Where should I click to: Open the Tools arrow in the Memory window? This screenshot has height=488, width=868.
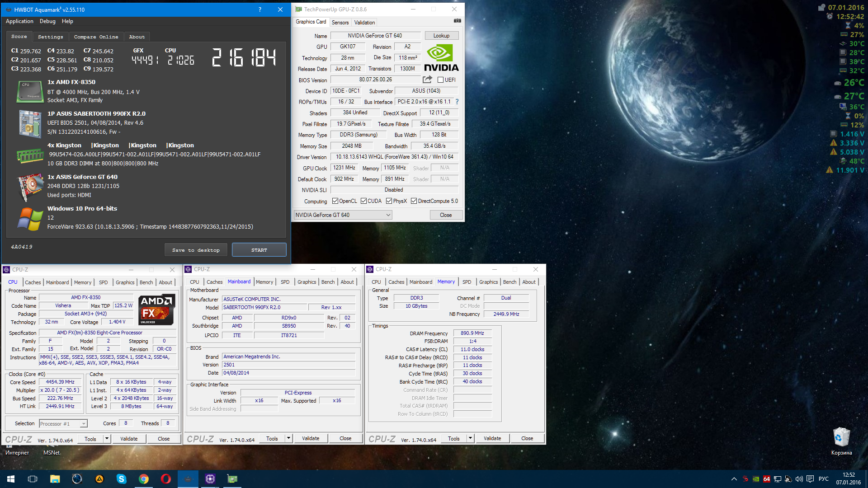point(471,438)
